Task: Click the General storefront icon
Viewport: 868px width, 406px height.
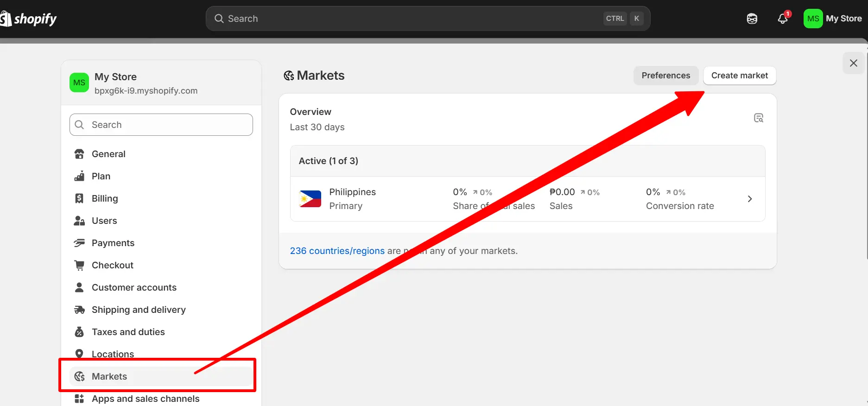Action: pos(79,154)
